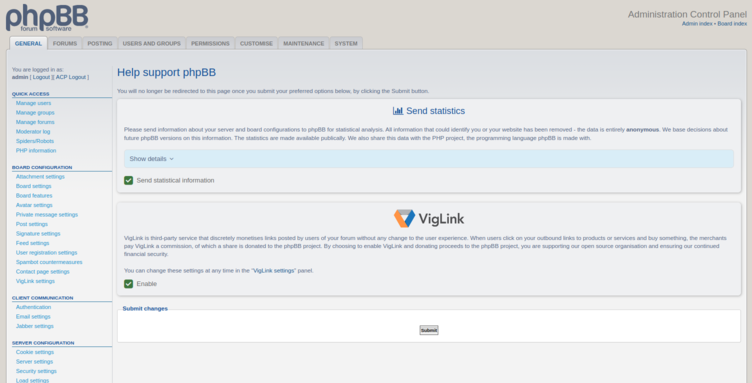Open Spambot countermeasures settings
Screen dimensions: 752x383
tap(49, 262)
